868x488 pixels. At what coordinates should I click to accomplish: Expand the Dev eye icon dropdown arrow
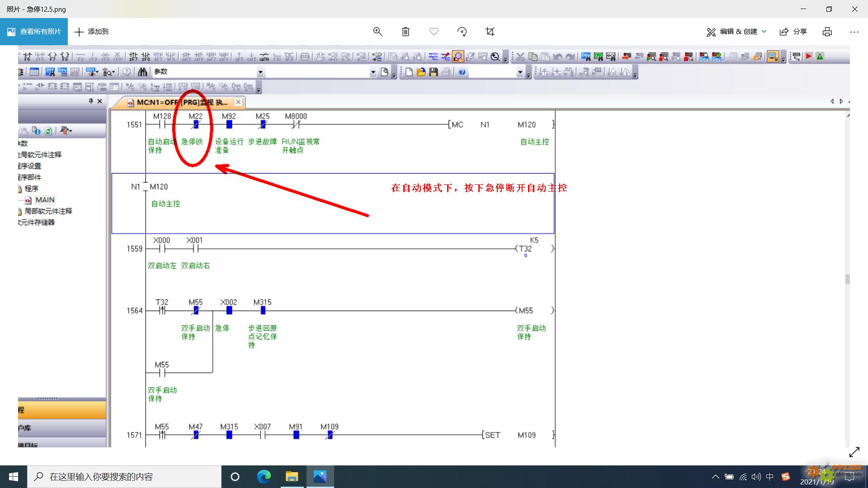[x=98, y=72]
